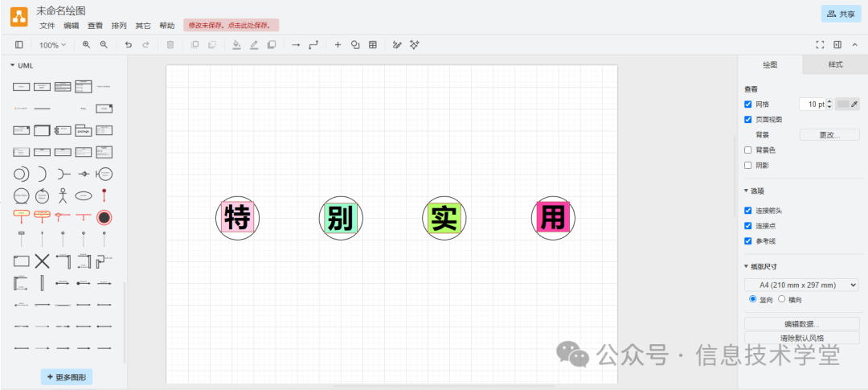Pick the UML component shape
Image resolution: width=868 pixels, height=390 pixels.
63,130
